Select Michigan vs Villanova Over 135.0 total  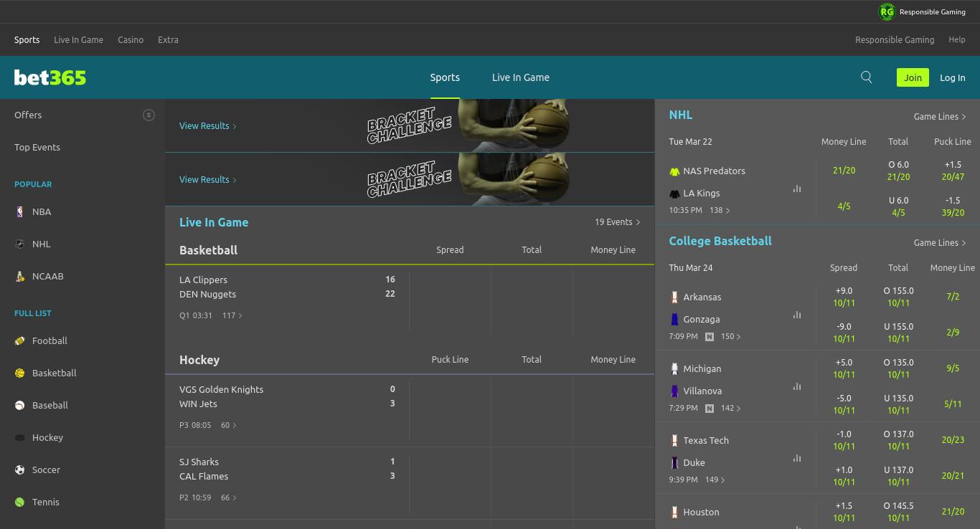898,368
